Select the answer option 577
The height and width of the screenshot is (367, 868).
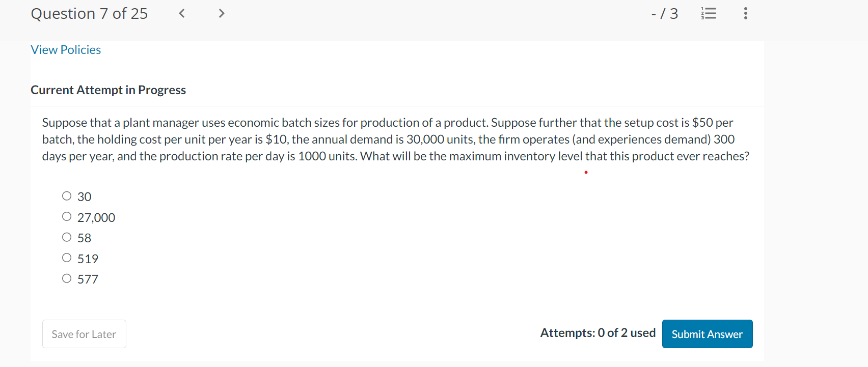[x=67, y=278]
